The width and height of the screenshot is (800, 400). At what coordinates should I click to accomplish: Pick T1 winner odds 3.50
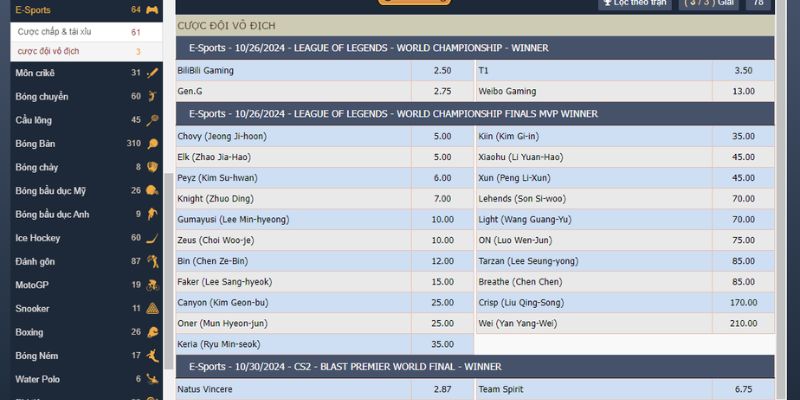pyautogui.click(x=743, y=71)
